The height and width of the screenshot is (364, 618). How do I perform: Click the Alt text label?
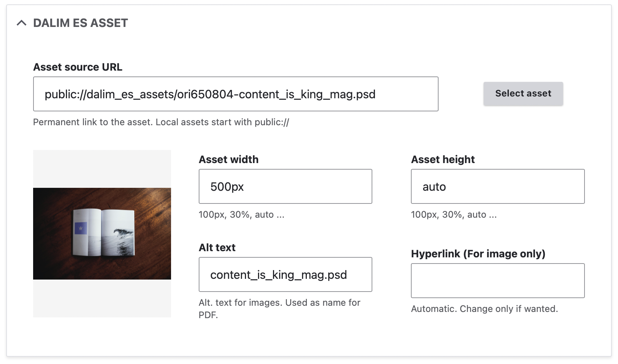coord(217,248)
